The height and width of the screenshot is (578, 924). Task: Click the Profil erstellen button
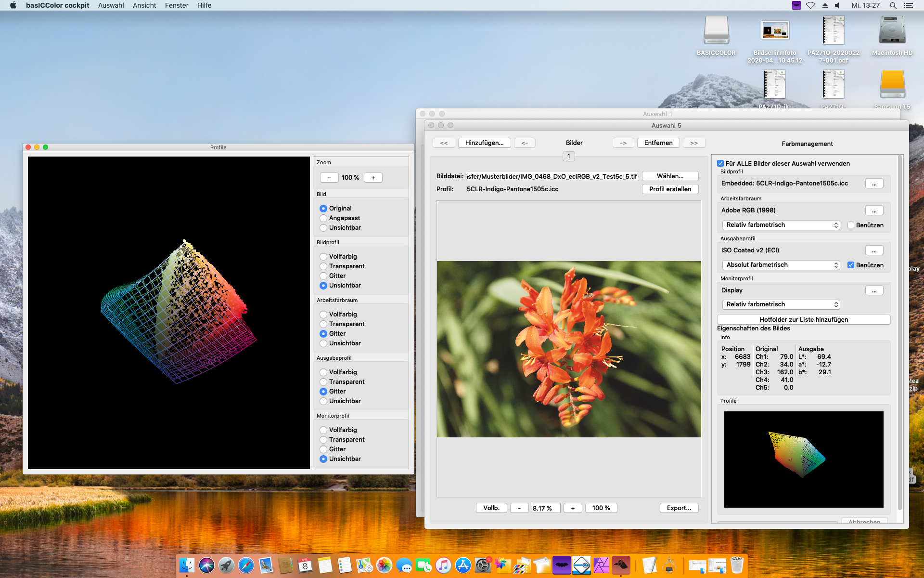tap(670, 189)
